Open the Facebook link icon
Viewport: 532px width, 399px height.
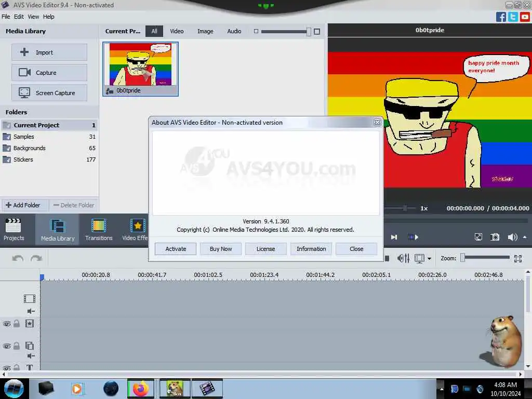click(501, 17)
